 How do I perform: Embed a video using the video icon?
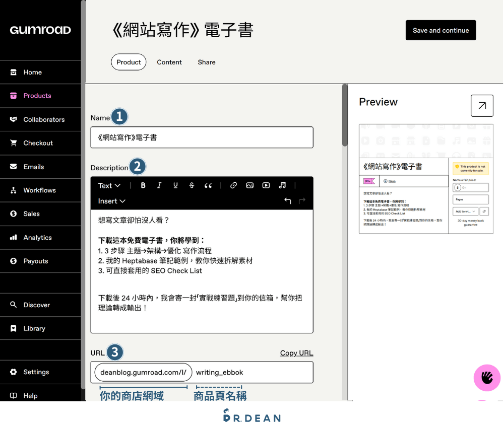[266, 185]
